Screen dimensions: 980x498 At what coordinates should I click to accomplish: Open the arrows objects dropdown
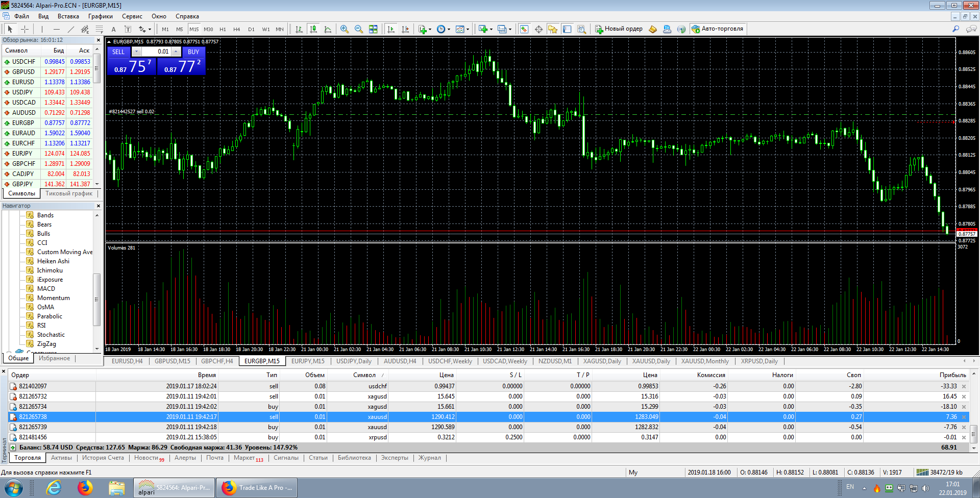point(150,29)
